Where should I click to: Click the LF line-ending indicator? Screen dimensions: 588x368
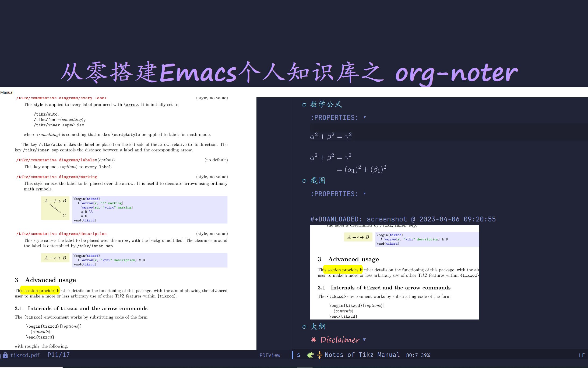582,355
